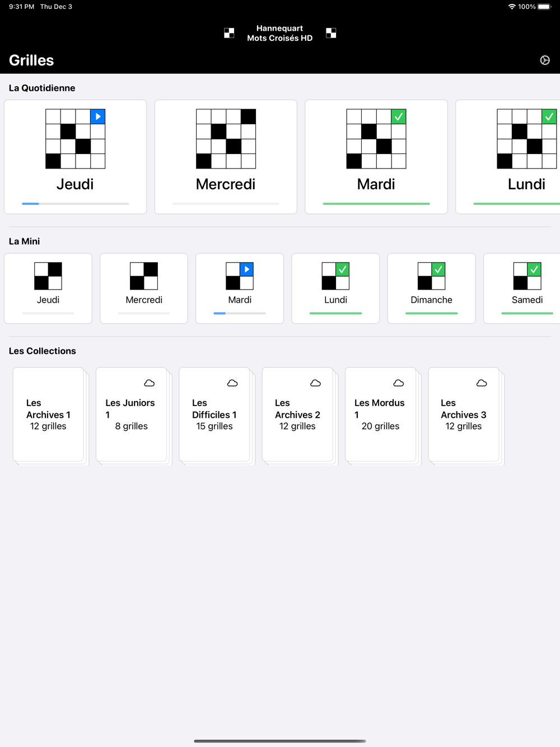Tap '20 grilles' under Les Mordus 1

click(x=381, y=426)
